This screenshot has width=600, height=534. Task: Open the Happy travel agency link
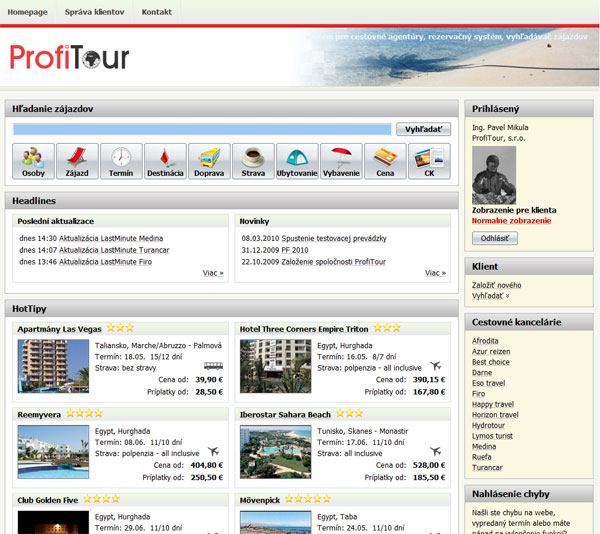click(x=493, y=404)
